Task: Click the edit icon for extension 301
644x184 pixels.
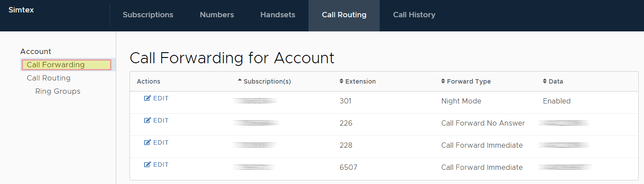Action: [x=148, y=99]
